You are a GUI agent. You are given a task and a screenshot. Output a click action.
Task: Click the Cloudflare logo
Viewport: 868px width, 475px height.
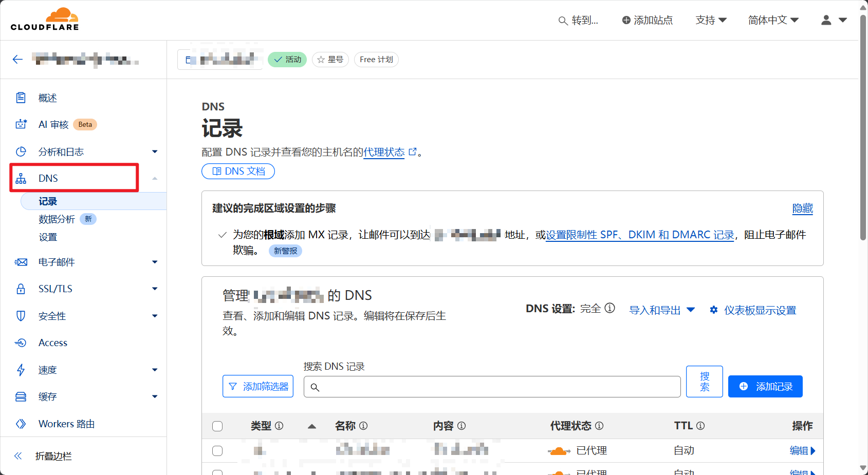(45, 19)
